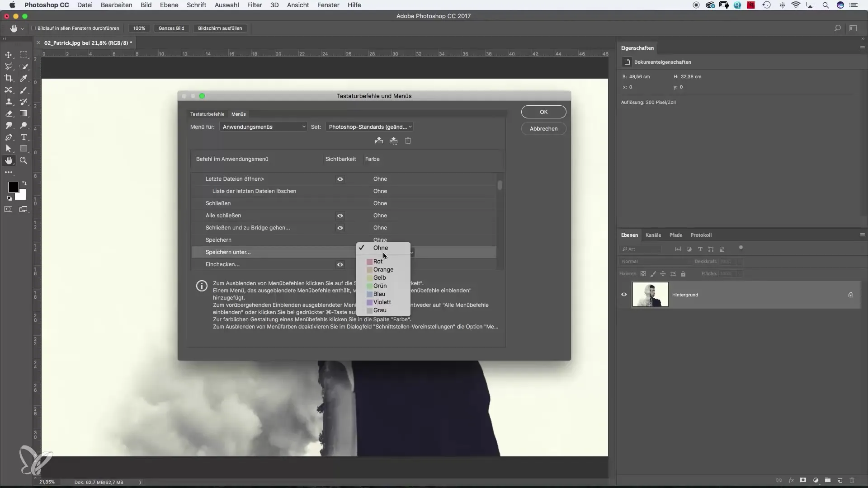The width and height of the screenshot is (868, 488).
Task: Choose Blau color swatch entry
Action: pyautogui.click(x=383, y=294)
